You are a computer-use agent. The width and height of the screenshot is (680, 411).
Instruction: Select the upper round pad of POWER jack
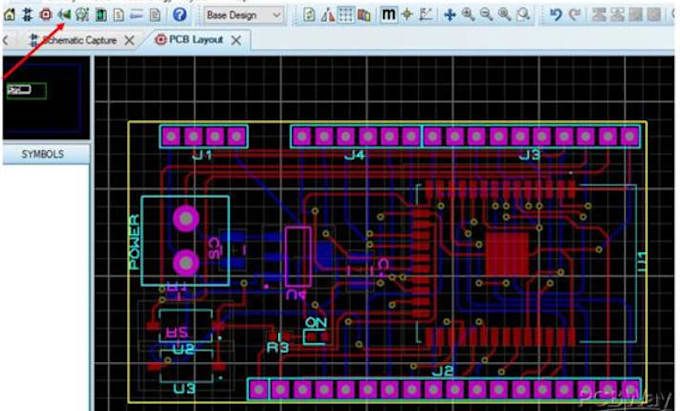tap(186, 219)
